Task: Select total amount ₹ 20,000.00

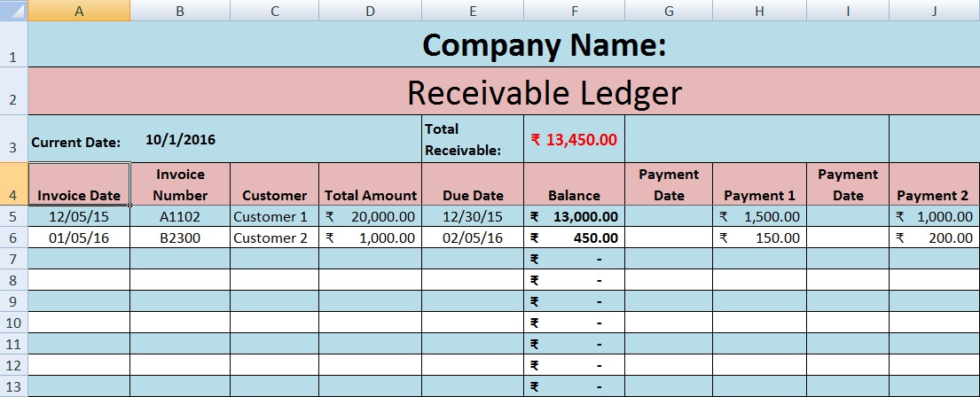Action: pyautogui.click(x=370, y=216)
